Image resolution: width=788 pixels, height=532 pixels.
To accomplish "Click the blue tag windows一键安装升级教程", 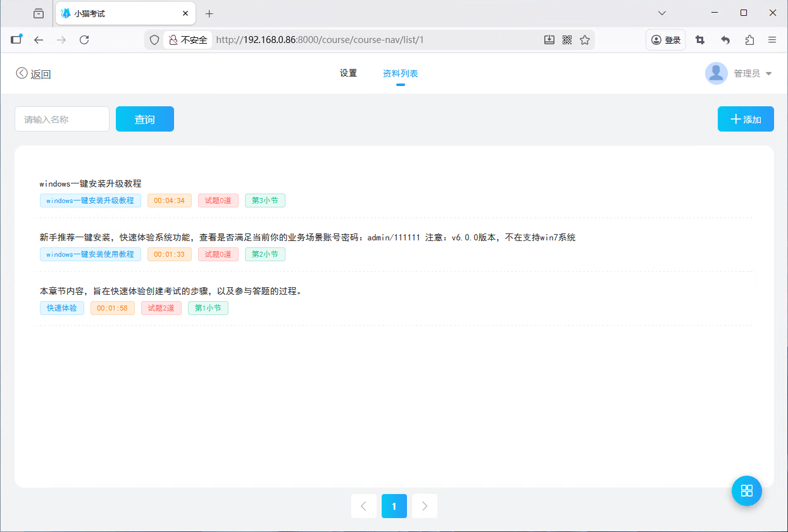I will click(x=91, y=201).
